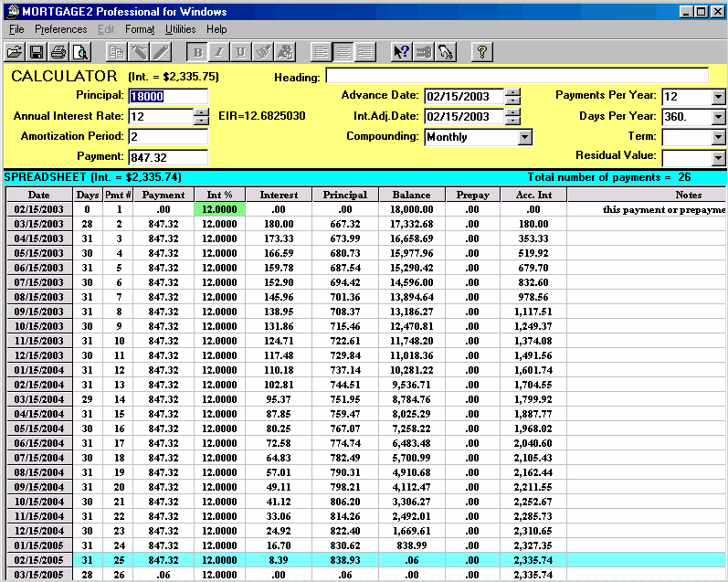Expand the Compounding dropdown

coord(524,137)
